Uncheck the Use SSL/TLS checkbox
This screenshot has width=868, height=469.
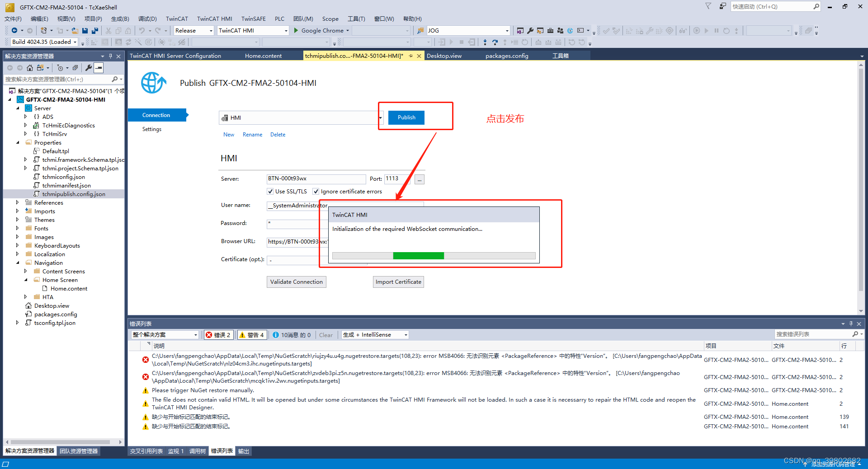[269, 191]
